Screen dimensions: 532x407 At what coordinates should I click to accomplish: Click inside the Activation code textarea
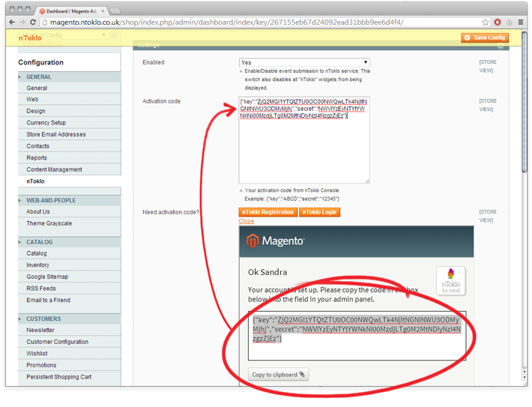point(304,140)
